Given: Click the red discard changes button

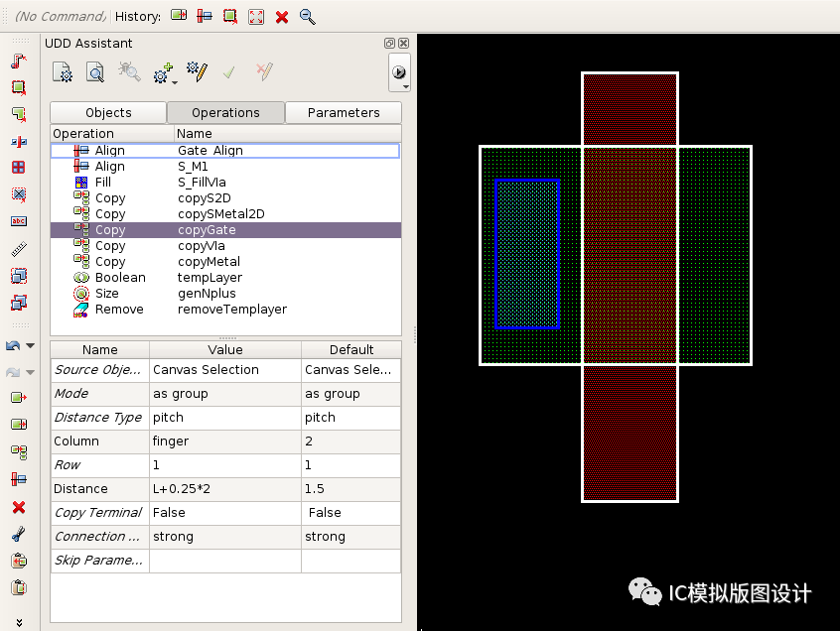Looking at the screenshot, I should [x=262, y=72].
